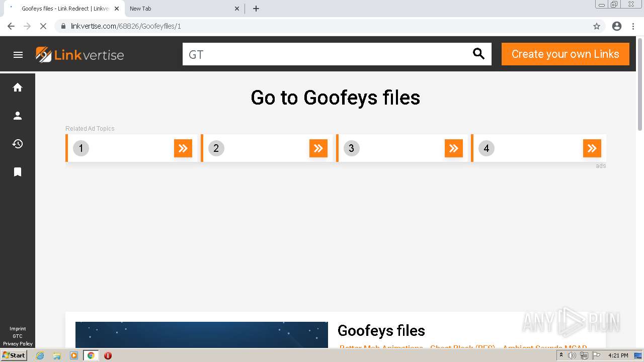This screenshot has width=644, height=362.
Task: Select the Goofeys files tab
Action: coord(64,9)
